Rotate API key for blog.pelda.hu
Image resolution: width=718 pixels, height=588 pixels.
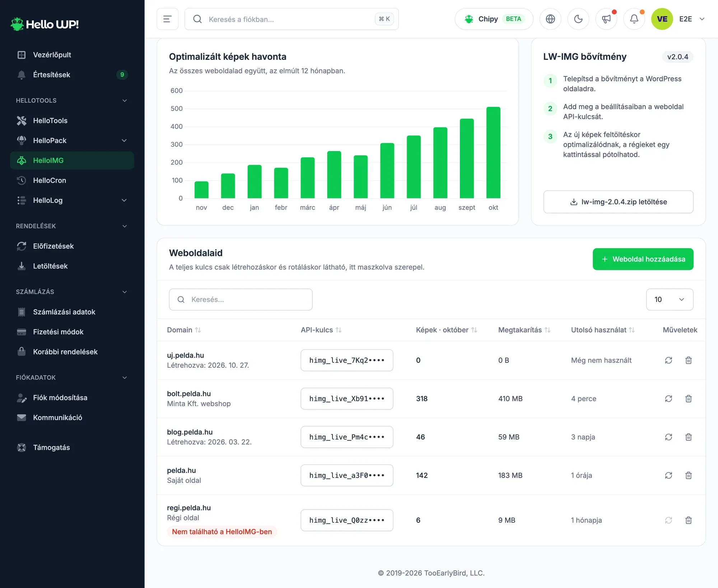668,437
